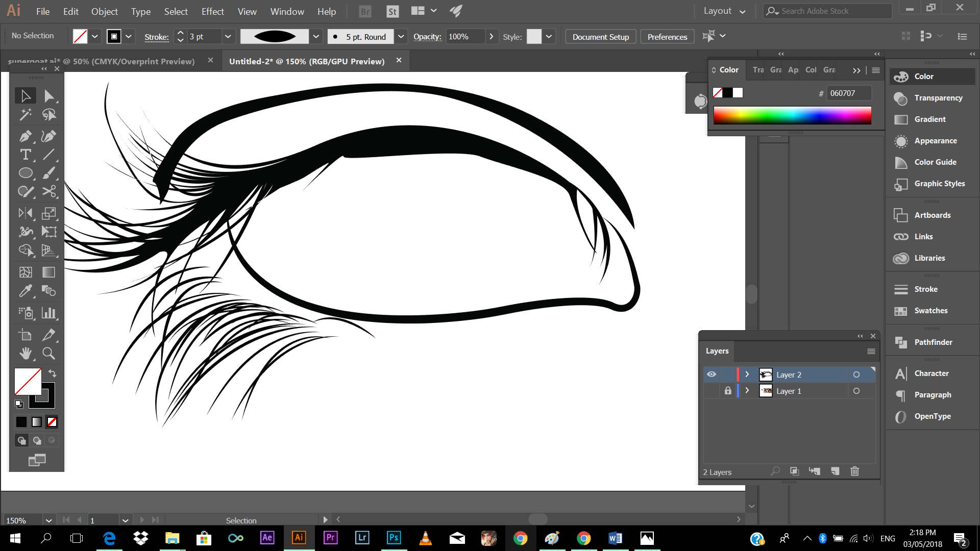The width and height of the screenshot is (980, 551).
Task: Click Search Adobe Stock field
Action: tap(828, 11)
